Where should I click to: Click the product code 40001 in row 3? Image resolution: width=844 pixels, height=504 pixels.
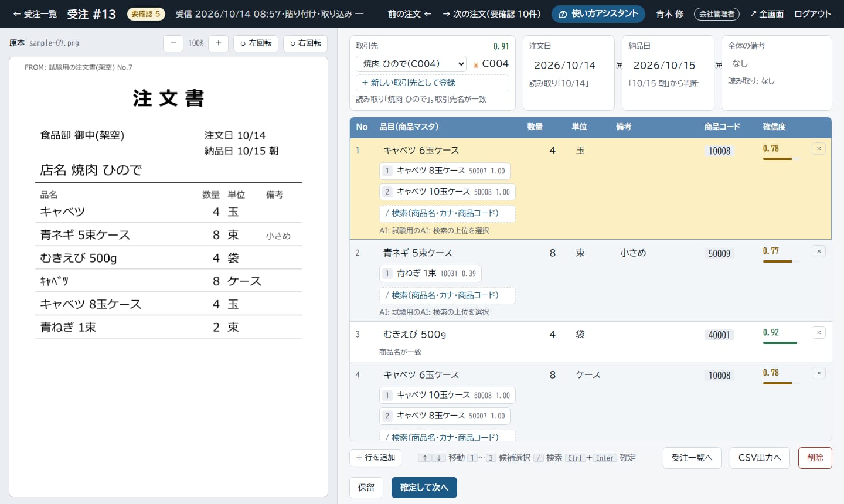[x=719, y=335]
